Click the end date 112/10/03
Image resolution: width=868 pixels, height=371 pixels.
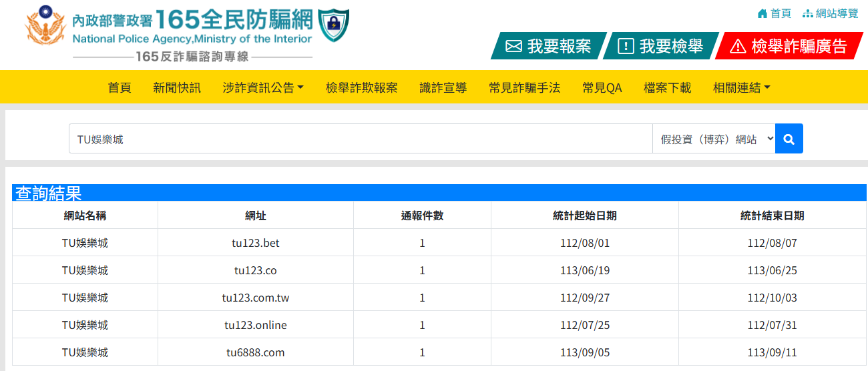[x=773, y=298]
